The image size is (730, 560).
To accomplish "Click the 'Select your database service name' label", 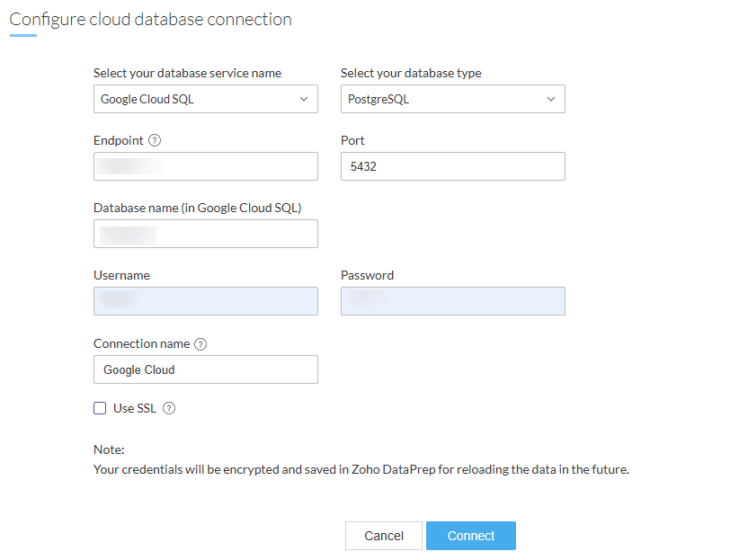I will (x=187, y=74).
